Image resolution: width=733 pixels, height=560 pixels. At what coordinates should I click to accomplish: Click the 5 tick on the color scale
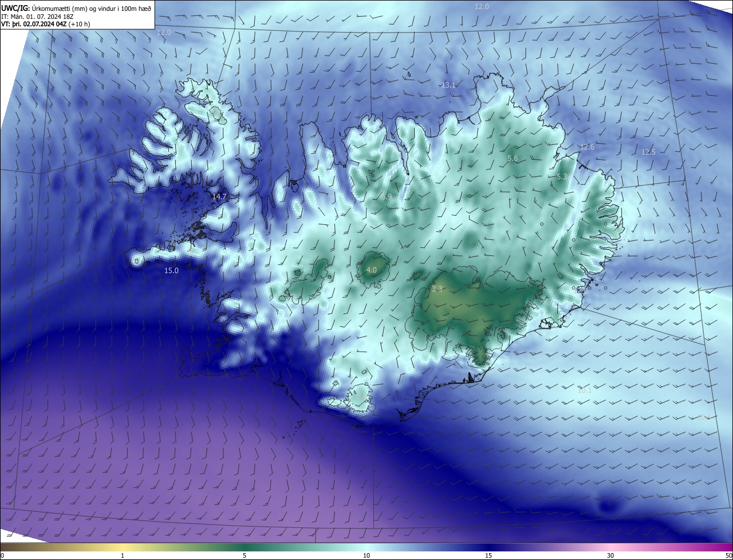(x=245, y=555)
